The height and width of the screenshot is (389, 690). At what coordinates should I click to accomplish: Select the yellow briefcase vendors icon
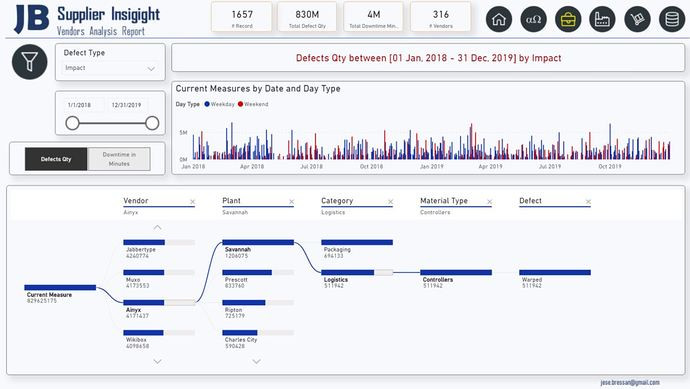coord(568,19)
